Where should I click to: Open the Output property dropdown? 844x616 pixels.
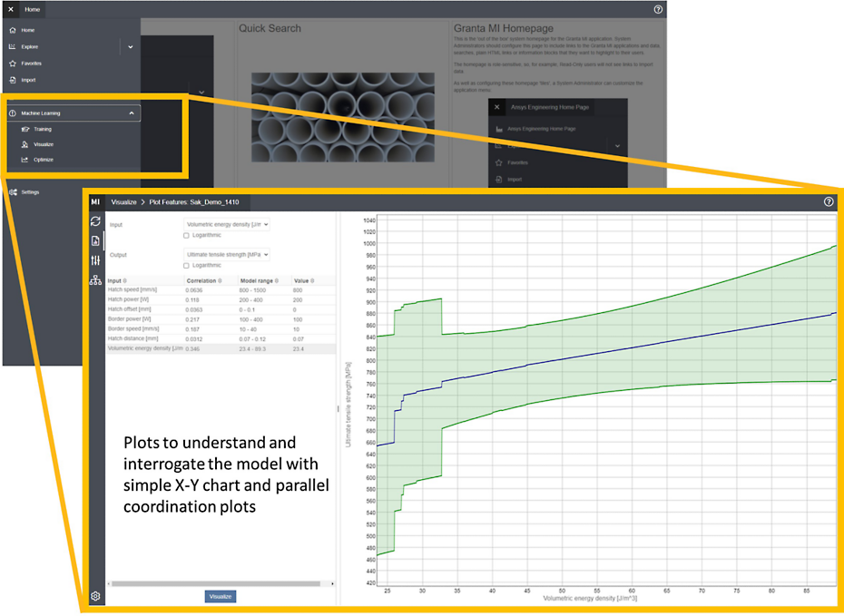tap(227, 254)
